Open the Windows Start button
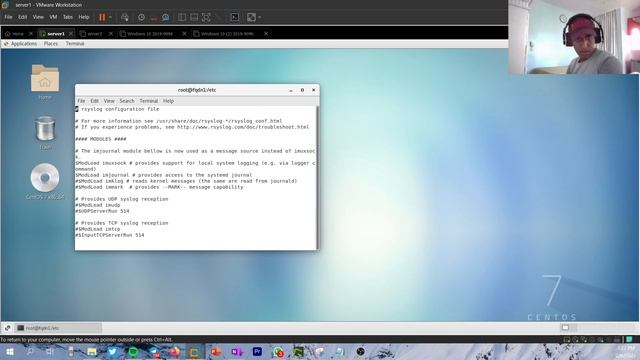This screenshot has width=640, height=360. pos(10,351)
